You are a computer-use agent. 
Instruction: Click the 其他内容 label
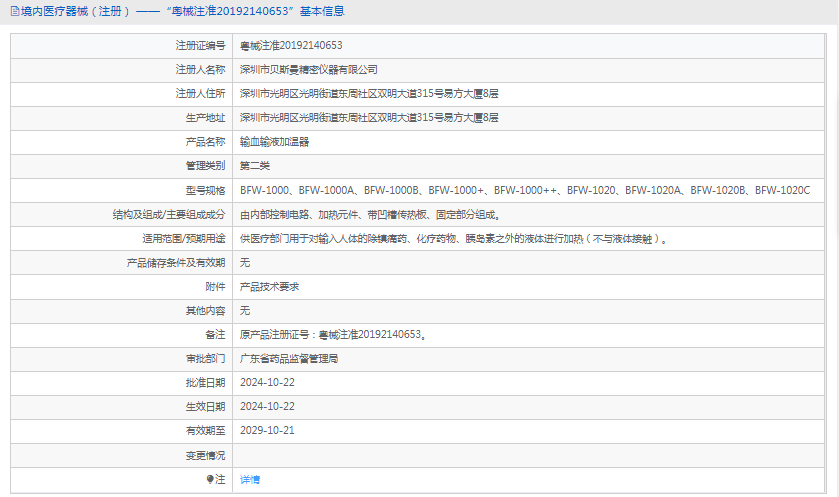[205, 311]
